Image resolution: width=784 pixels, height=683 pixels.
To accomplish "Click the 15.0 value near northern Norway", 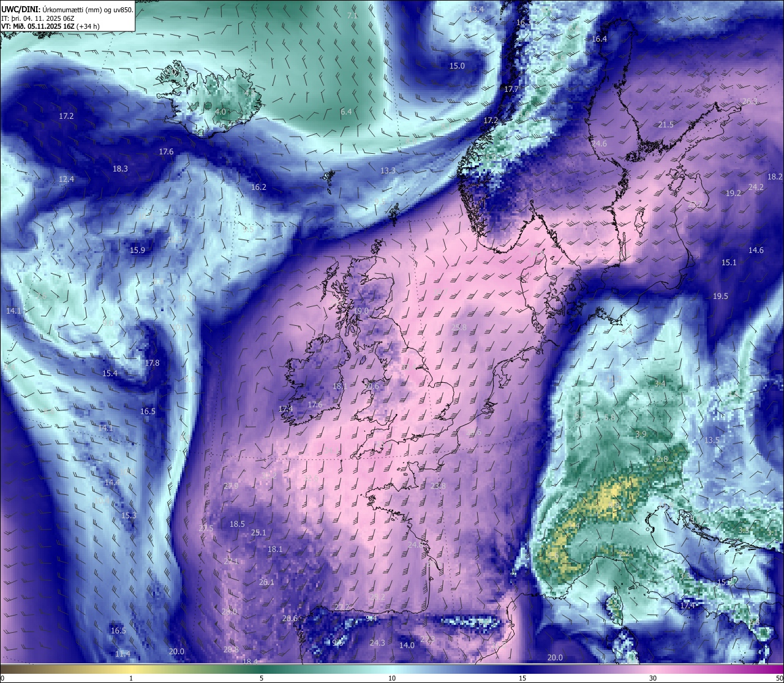I will point(457,66).
